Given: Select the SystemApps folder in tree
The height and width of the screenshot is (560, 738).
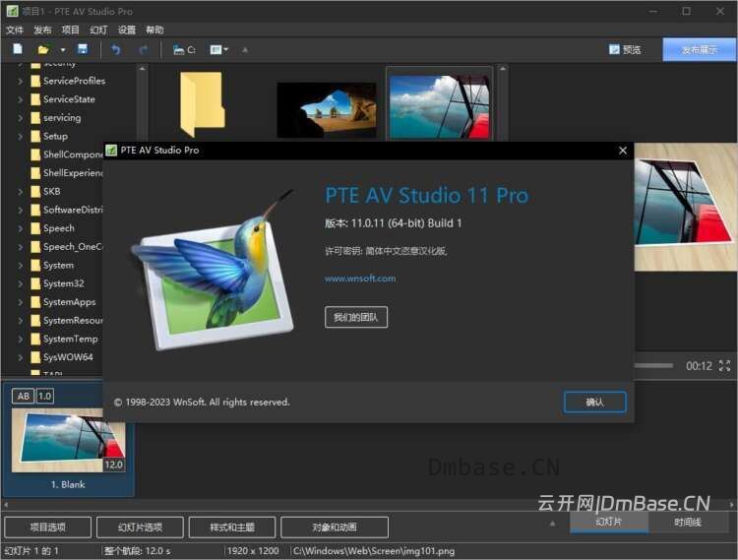Looking at the screenshot, I should [x=69, y=302].
